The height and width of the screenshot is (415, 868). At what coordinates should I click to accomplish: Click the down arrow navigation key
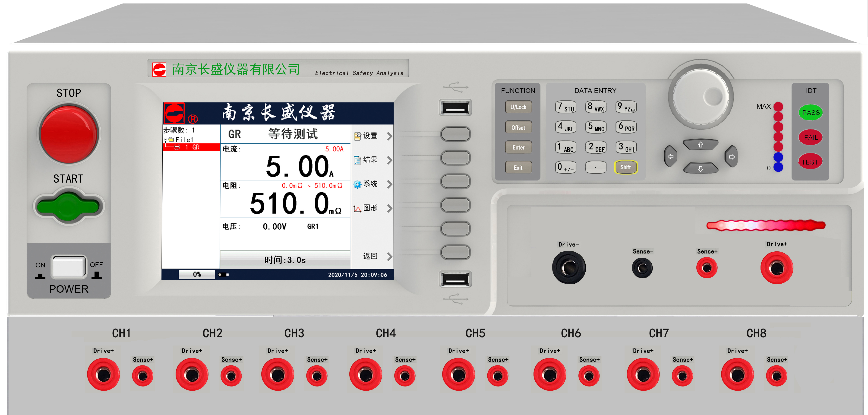701,168
